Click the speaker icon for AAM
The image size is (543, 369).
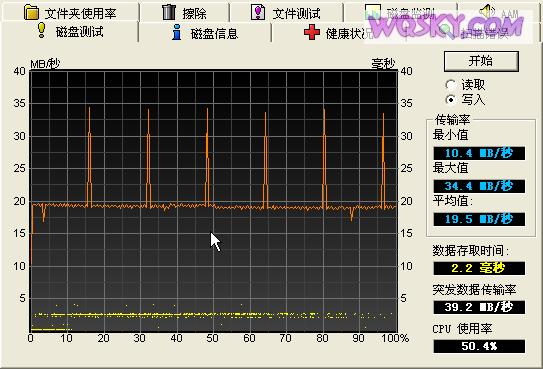point(487,12)
